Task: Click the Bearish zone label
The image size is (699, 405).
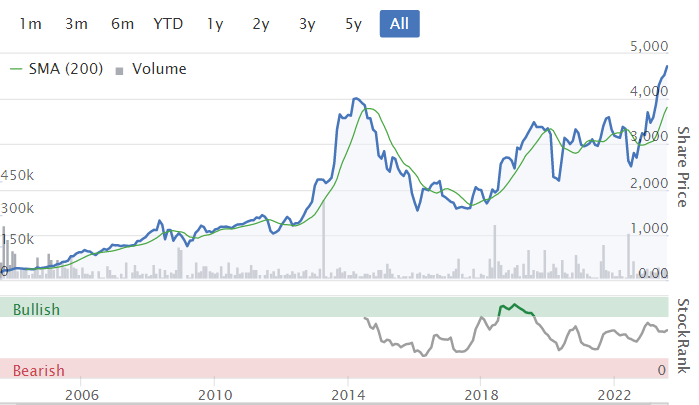Action: pos(38,370)
